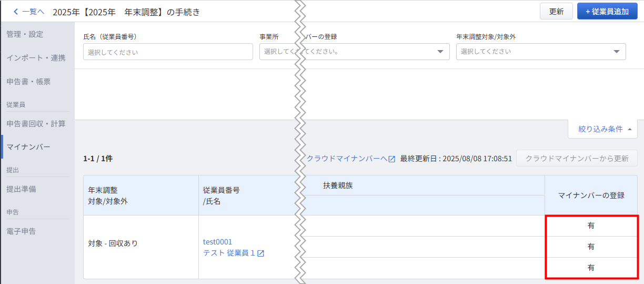Click the 年末調整 対象/対象外 column header
Image resolution: width=644 pixels, height=284 pixels.
click(x=141, y=195)
